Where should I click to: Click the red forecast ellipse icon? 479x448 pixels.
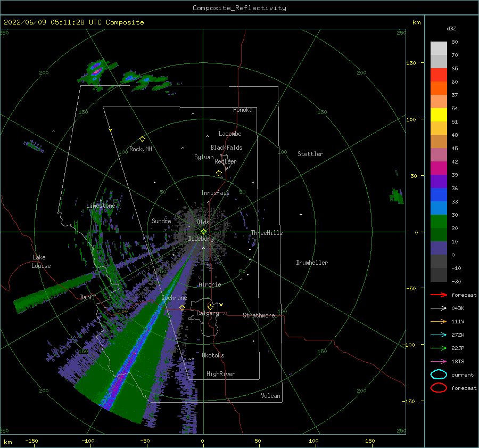439,388
